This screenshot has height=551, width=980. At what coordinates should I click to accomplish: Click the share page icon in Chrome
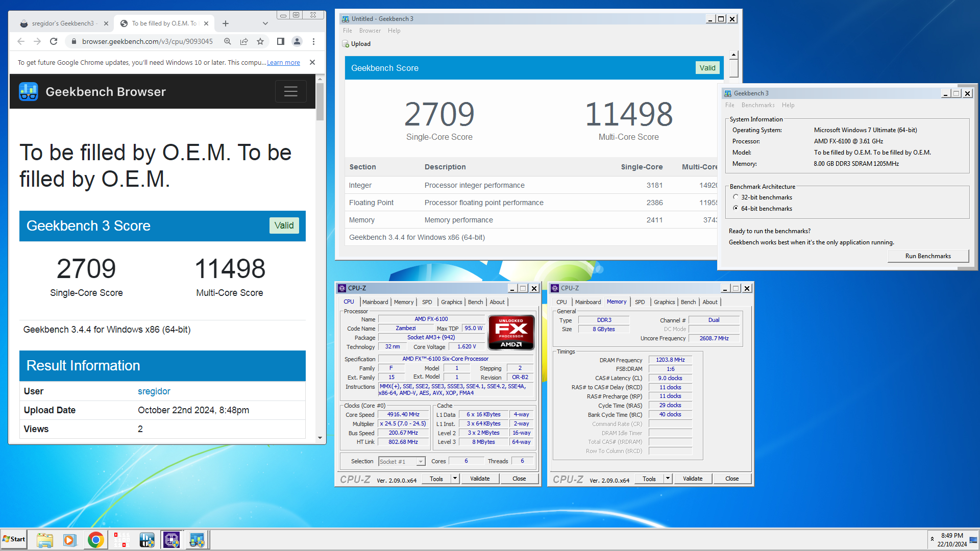click(x=244, y=41)
